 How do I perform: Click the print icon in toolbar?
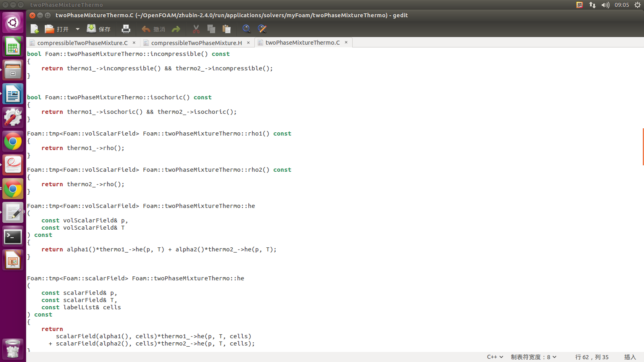(x=126, y=29)
